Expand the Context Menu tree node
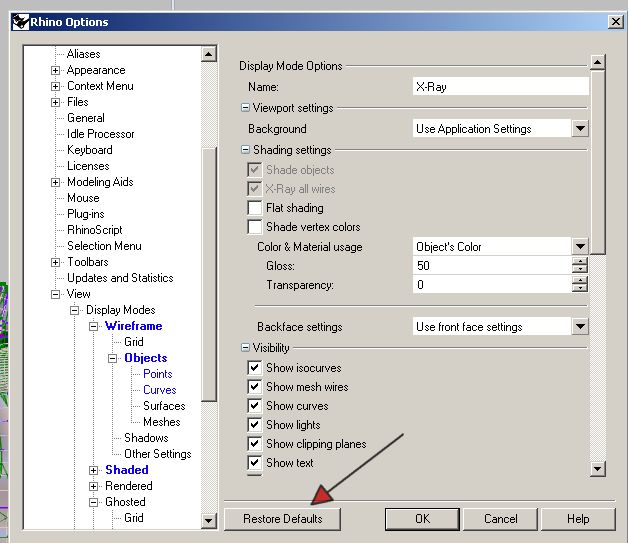Viewport: 628px width, 543px height. coord(55,86)
